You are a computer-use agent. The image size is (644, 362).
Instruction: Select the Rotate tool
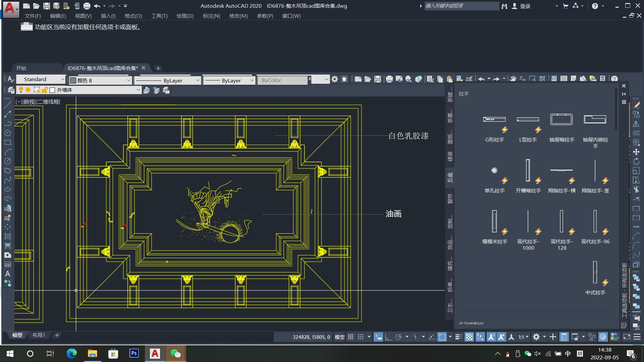[636, 162]
